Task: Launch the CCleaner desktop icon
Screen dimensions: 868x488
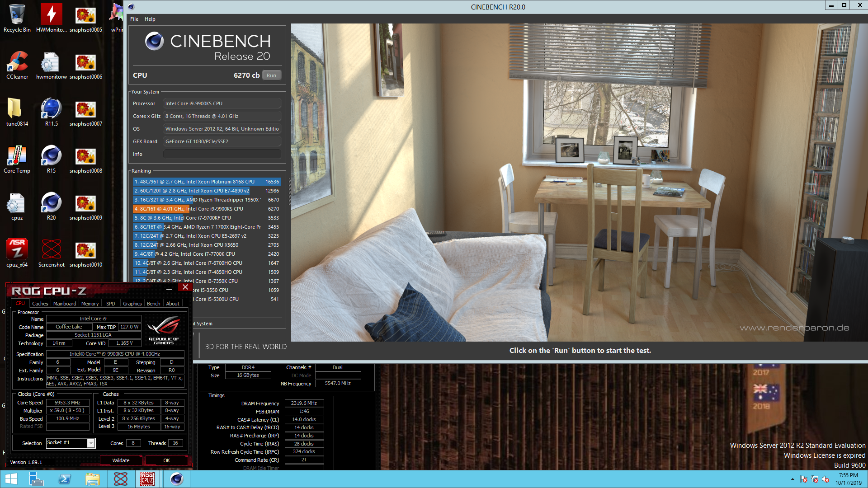Action: (17, 65)
